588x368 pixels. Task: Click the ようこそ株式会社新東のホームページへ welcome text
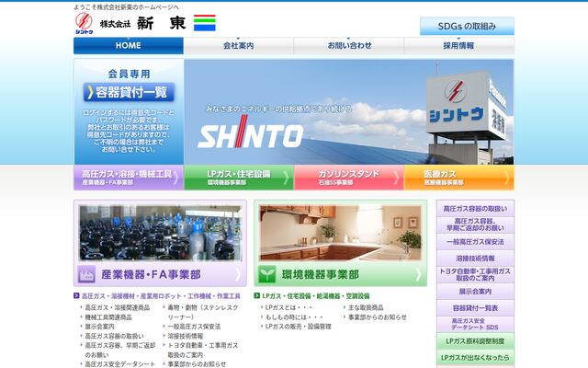[127, 7]
